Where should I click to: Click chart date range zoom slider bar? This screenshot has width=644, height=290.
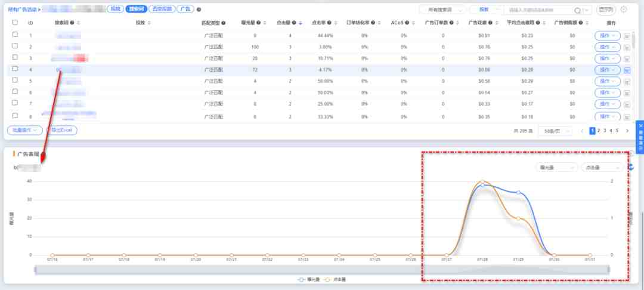pos(322,270)
